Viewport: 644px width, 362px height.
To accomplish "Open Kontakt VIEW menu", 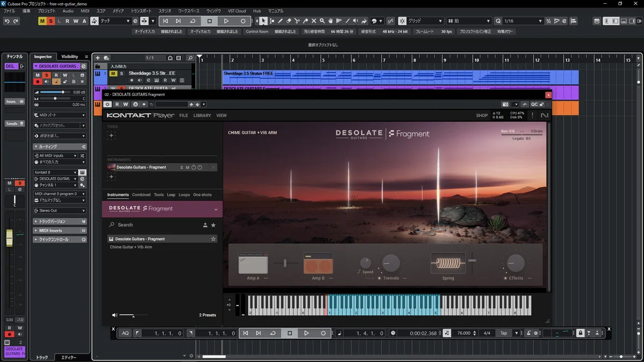I will click(221, 115).
